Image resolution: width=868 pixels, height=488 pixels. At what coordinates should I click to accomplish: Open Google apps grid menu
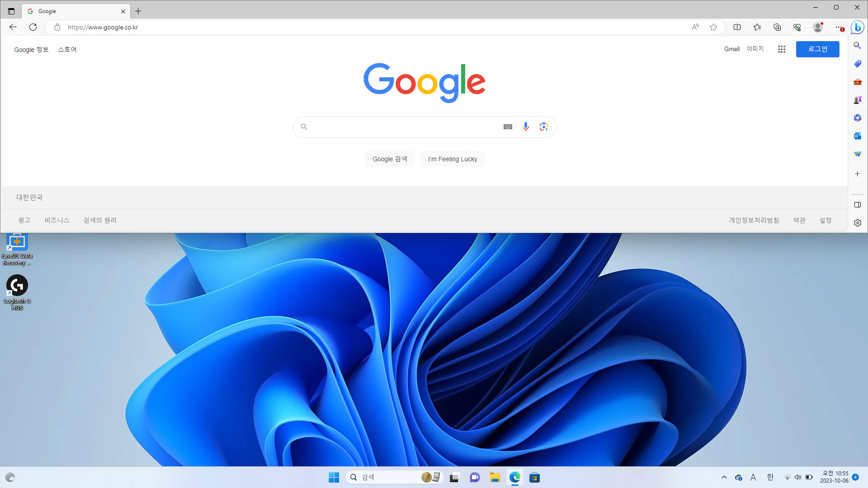[782, 49]
